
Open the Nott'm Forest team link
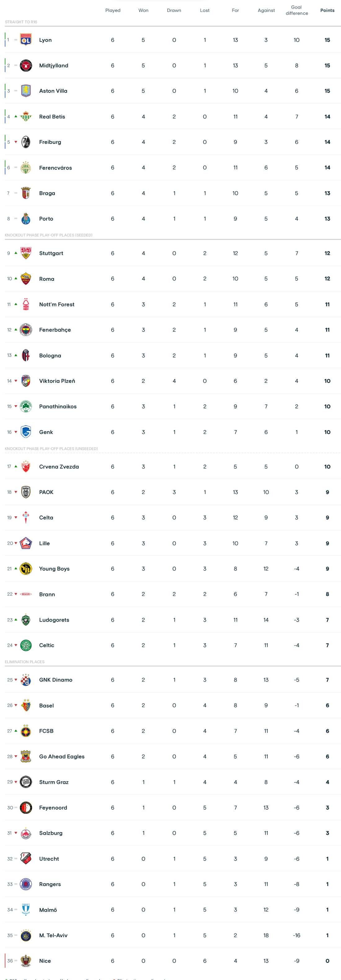[57, 304]
